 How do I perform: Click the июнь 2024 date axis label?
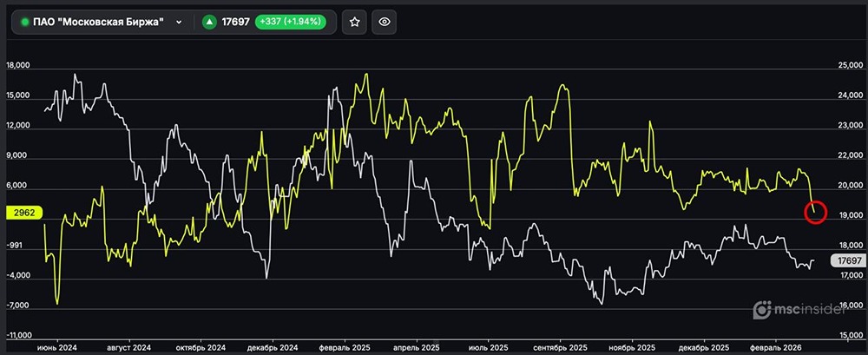click(57, 346)
